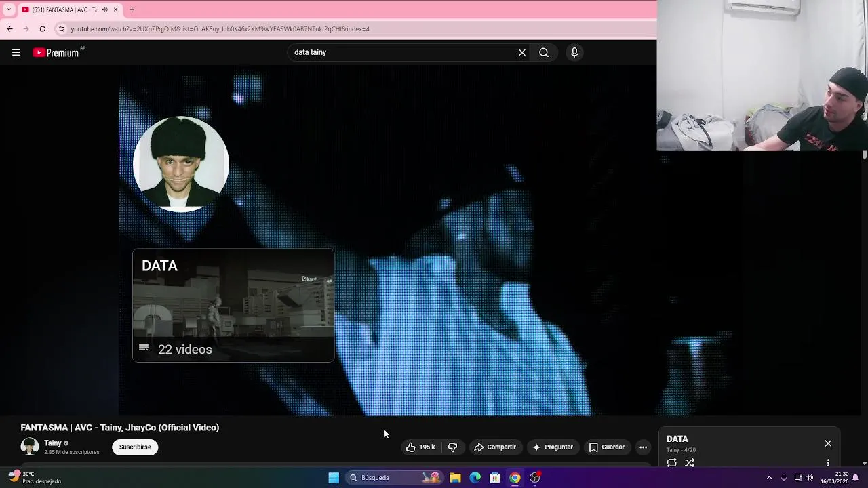The height and width of the screenshot is (488, 868).
Task: Open the weather widget showing 30°C
Action: coord(35,478)
